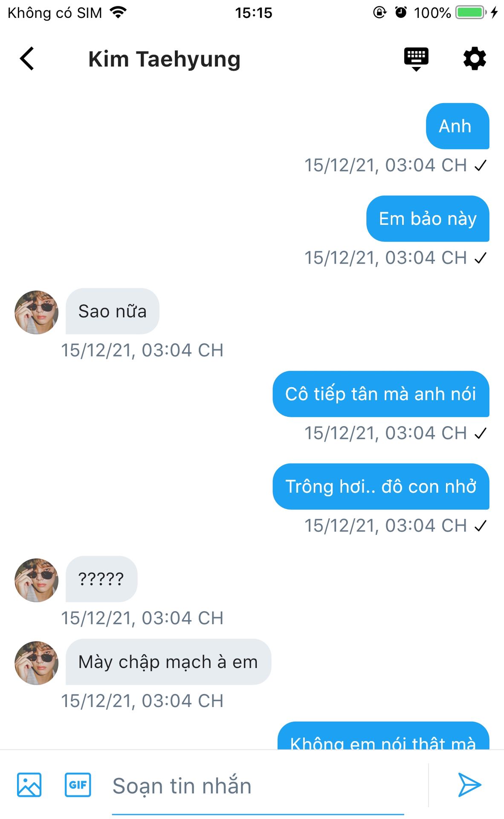This screenshot has height=819, width=504.
Task: Open the GIF picker
Action: 78,785
